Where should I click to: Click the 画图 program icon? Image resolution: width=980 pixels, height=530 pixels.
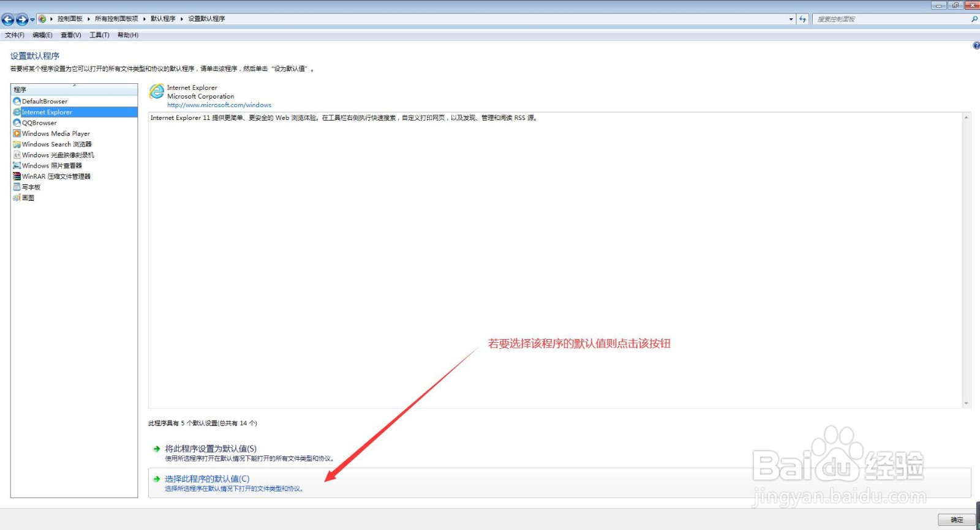pyautogui.click(x=17, y=198)
